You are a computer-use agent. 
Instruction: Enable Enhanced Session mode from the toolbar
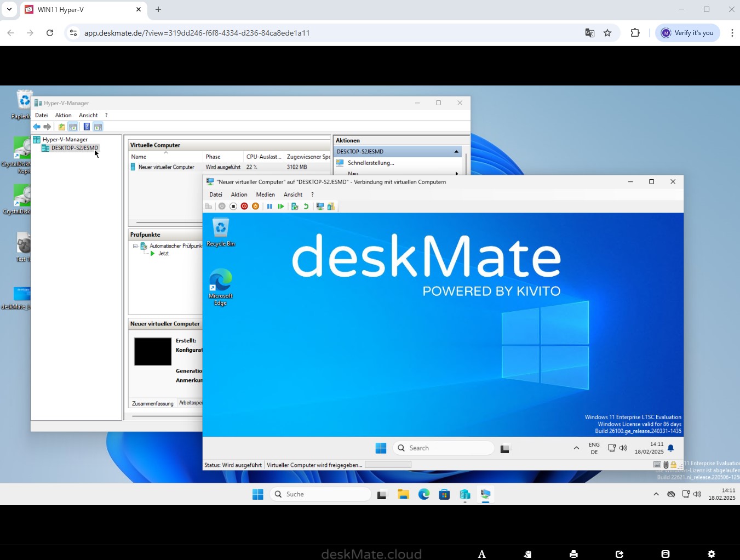[320, 207]
